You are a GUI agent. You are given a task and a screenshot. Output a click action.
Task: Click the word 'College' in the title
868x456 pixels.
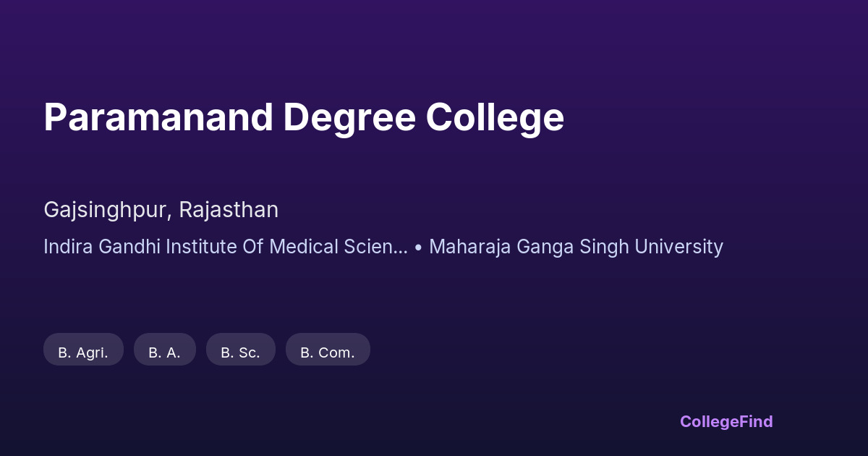495,117
